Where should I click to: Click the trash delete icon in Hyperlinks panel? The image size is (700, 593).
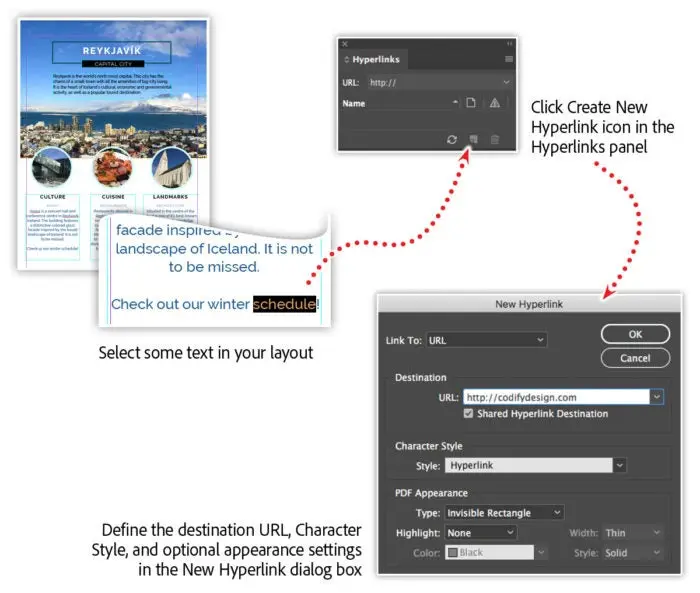(x=495, y=140)
